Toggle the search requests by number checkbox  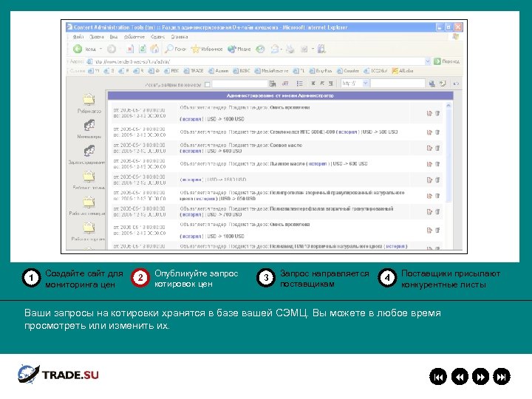(208, 84)
